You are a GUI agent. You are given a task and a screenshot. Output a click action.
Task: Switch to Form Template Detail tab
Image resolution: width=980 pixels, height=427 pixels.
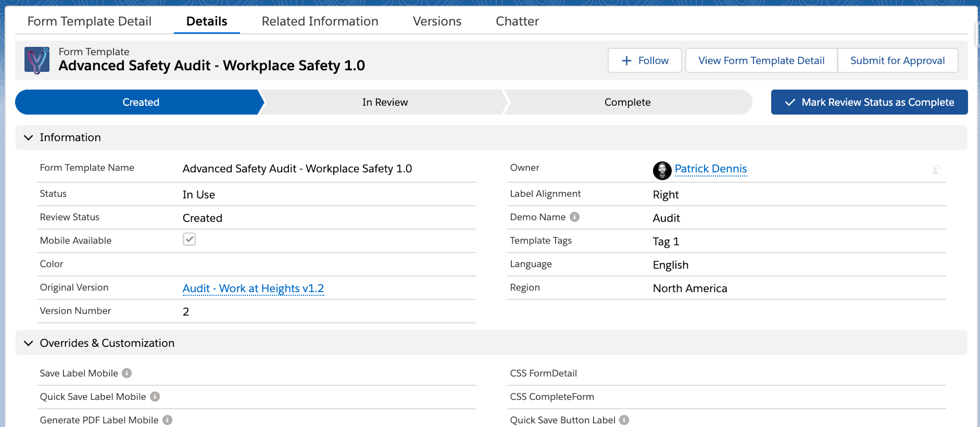[x=90, y=21]
